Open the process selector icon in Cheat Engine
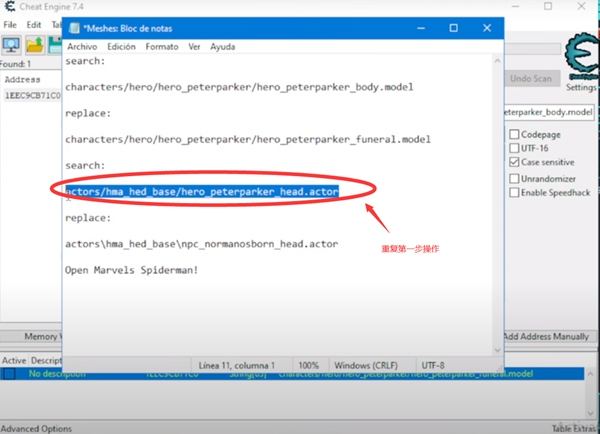The image size is (600, 434). click(11, 45)
